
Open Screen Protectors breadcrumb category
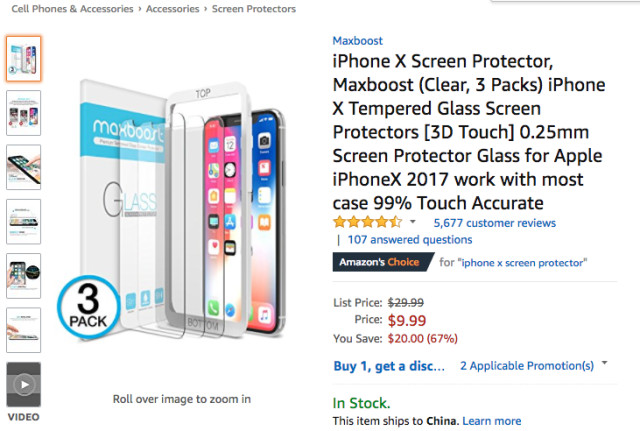point(254,9)
